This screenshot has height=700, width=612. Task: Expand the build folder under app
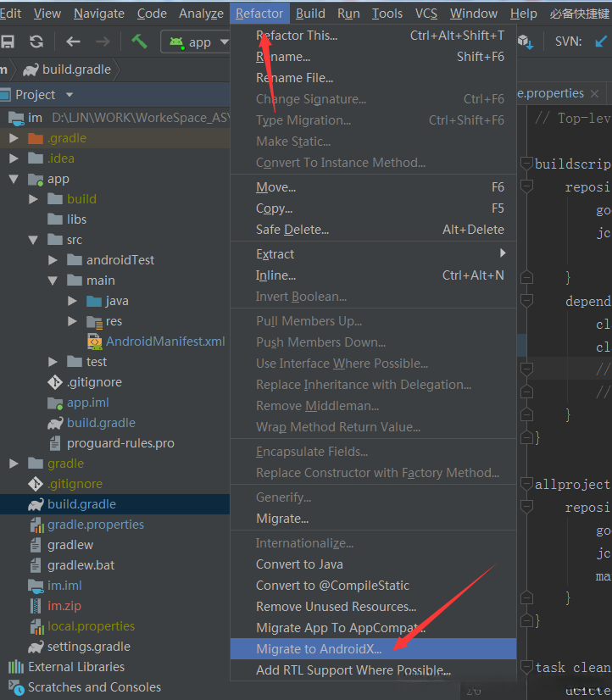[x=33, y=199]
